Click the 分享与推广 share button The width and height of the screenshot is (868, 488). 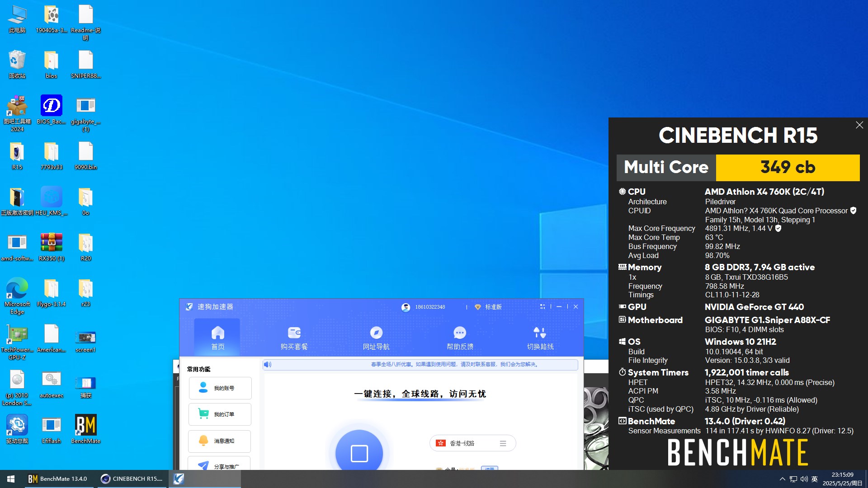click(219, 464)
